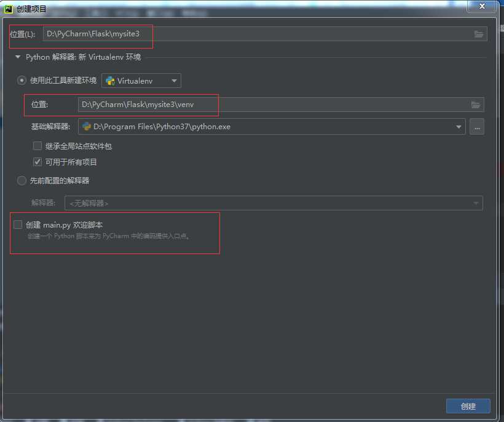504x422 pixels.
Task: Open the base interpreter dropdown arrow
Action: (x=459, y=127)
